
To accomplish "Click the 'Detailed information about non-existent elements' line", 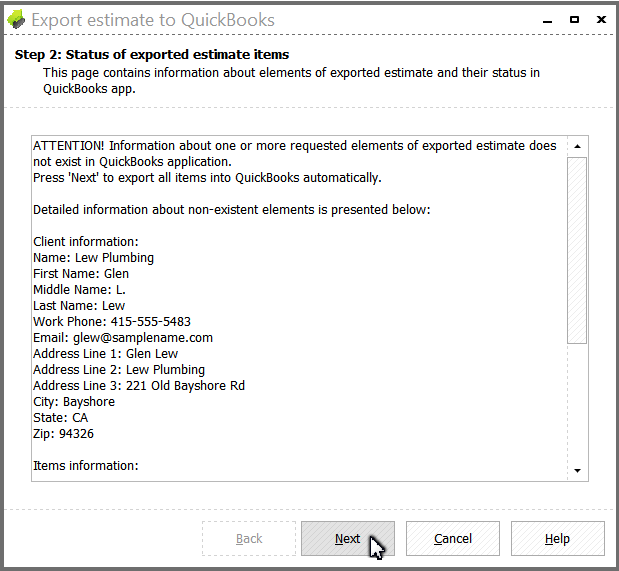I will pos(232,209).
